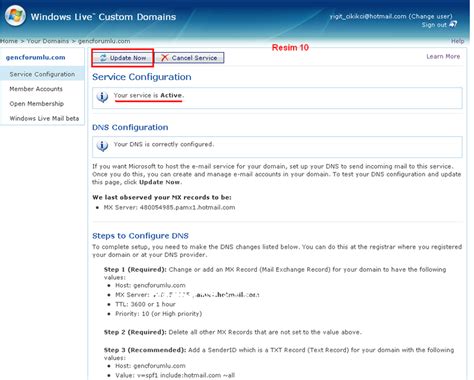
Task: Open Windows Live Mail beta in sidebar
Action: (44, 118)
